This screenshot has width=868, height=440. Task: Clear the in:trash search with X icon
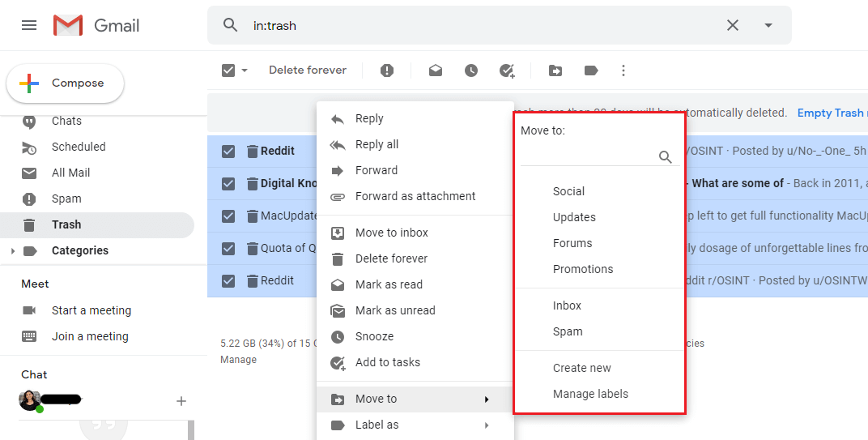[732, 25]
